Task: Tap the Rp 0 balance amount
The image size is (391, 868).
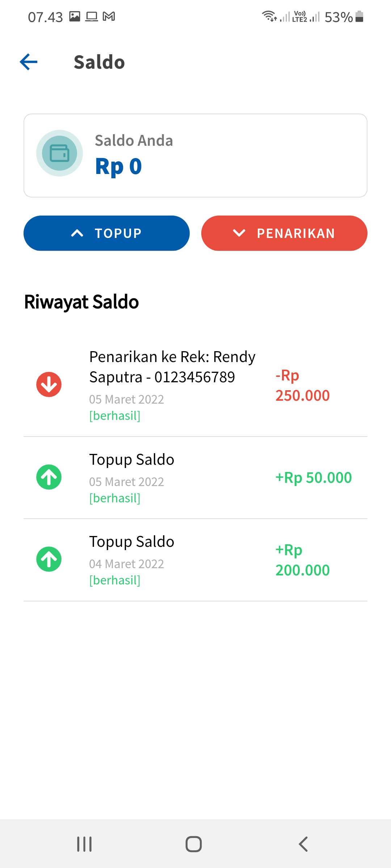Action: pyautogui.click(x=118, y=166)
